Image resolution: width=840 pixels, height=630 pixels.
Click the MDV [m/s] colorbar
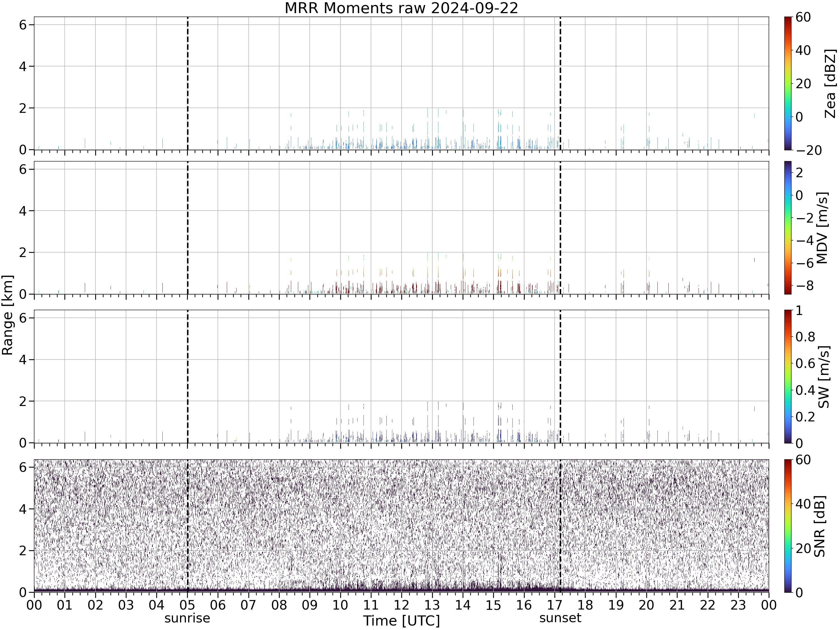coord(788,227)
